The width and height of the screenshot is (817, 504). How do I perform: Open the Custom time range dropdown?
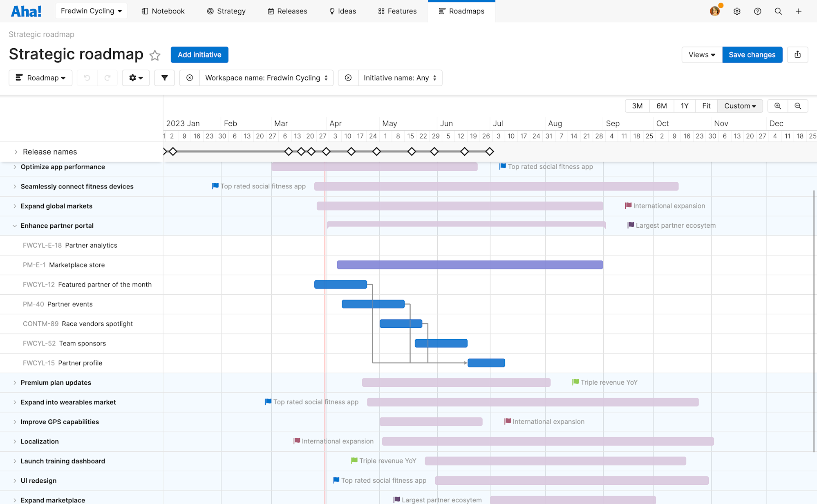click(740, 106)
